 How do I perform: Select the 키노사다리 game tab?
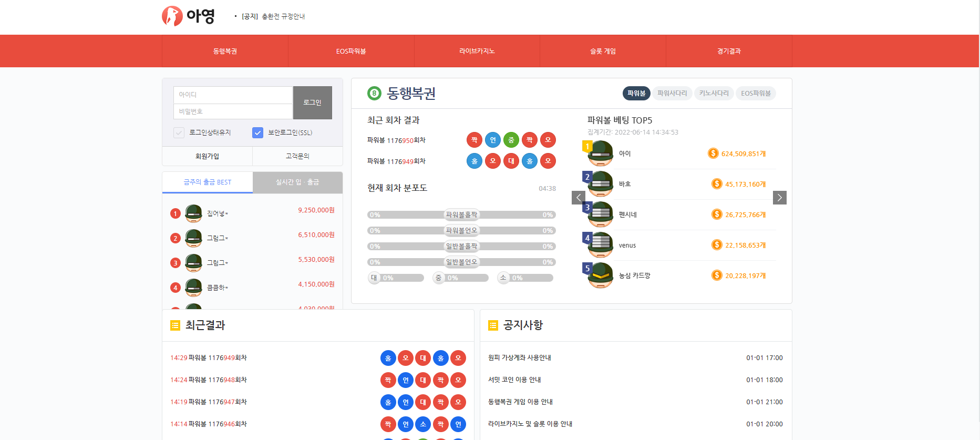(x=714, y=93)
